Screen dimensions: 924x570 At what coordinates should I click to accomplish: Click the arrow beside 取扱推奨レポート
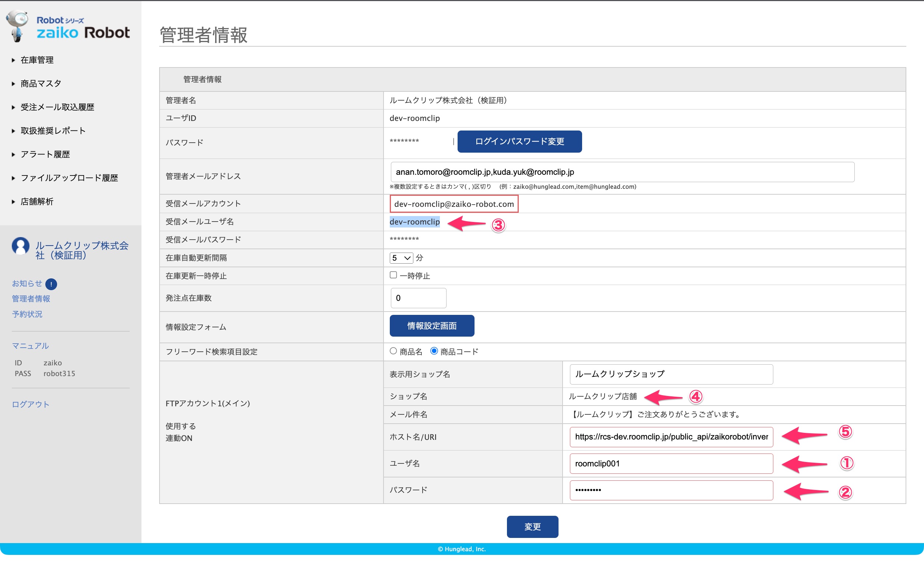click(x=13, y=131)
